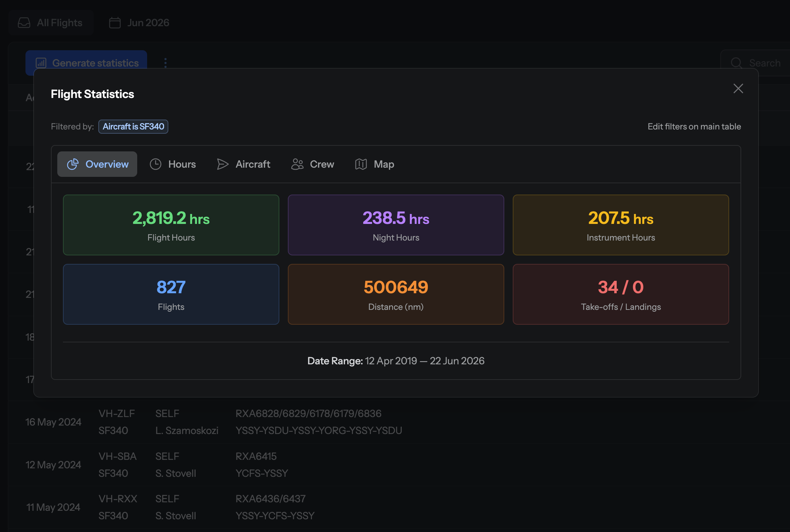This screenshot has height=532, width=790.
Task: Open the All Flights selector
Action: [51, 23]
